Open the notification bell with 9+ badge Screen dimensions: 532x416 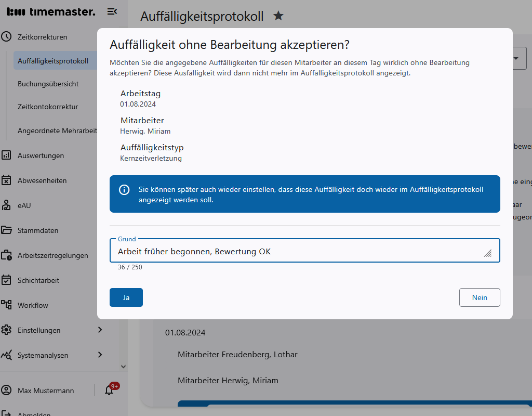[x=109, y=390]
